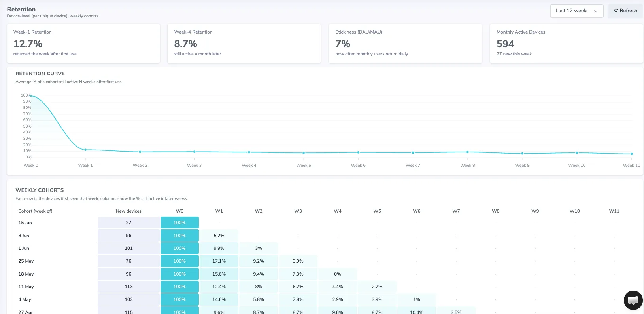Screen dimensions: 644x314
Task: Click the 27 new devices cell for 15 Jun
Action: [x=128, y=223]
